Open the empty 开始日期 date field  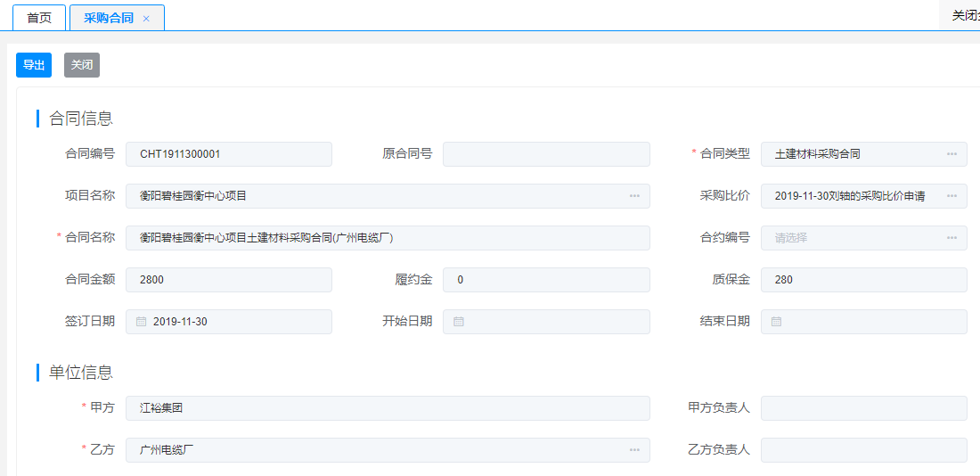[x=546, y=322]
